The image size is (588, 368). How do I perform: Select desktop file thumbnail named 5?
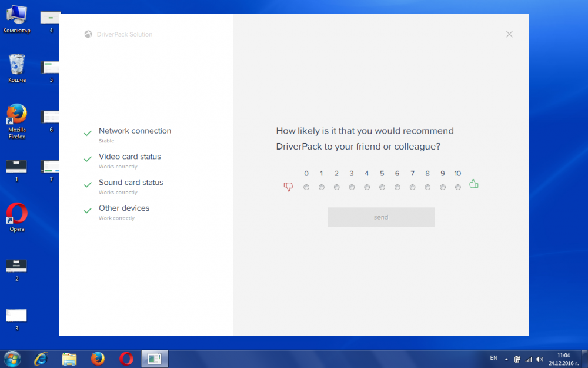pos(50,72)
